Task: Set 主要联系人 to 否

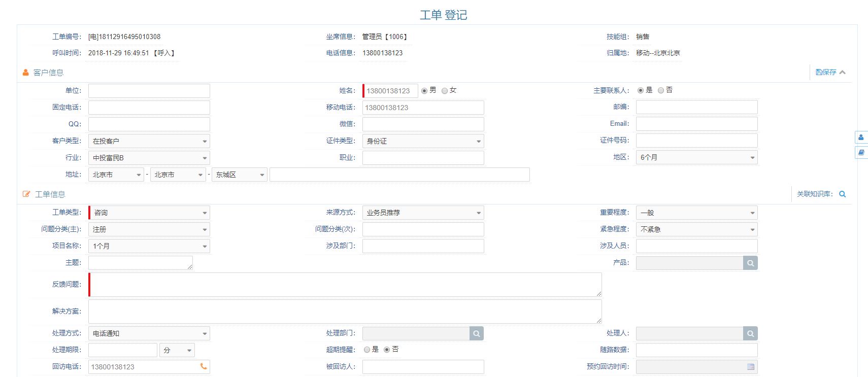Action: pyautogui.click(x=661, y=90)
